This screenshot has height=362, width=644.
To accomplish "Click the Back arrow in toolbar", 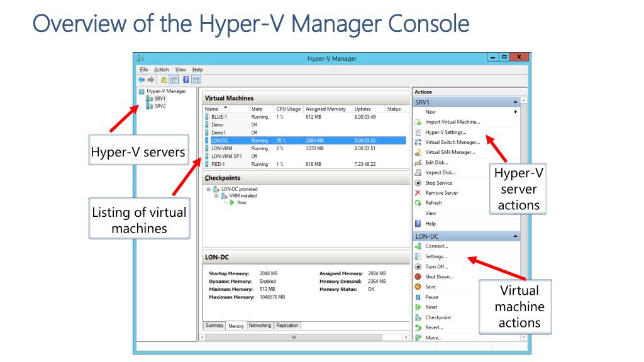I will point(142,80).
